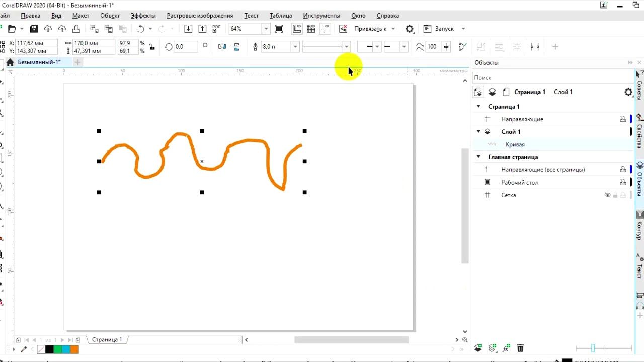Toggle snap off icon before Привязать к
The width and height of the screenshot is (644, 362).
[343, 29]
